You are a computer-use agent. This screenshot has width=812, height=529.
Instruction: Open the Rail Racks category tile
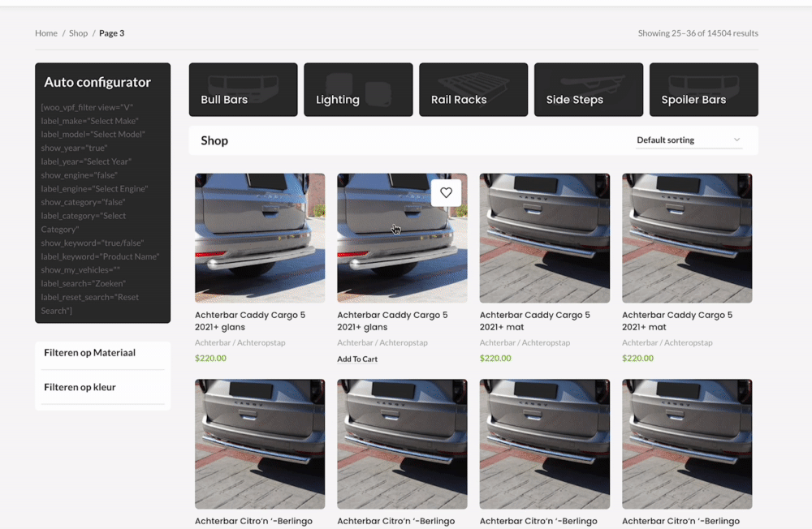tap(473, 89)
